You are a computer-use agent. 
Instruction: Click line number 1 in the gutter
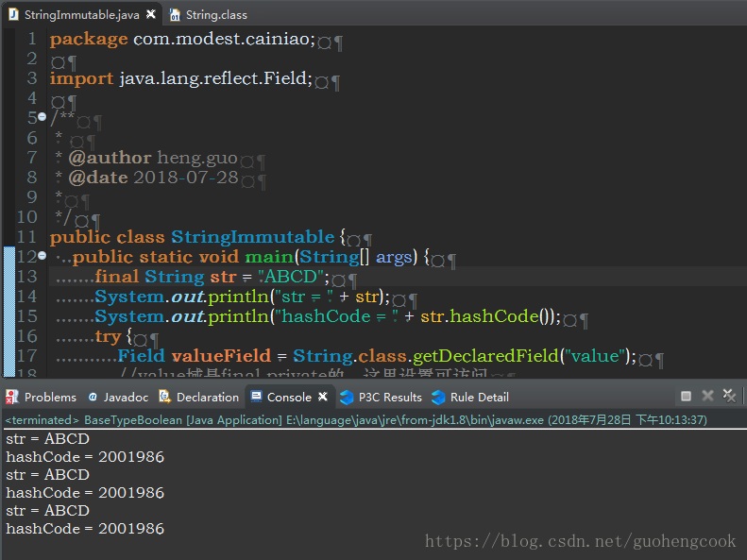[x=31, y=39]
